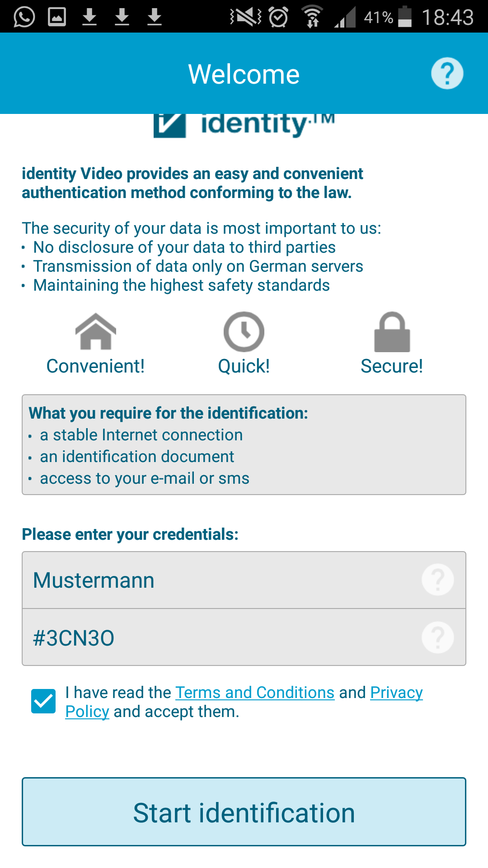Open the help hint in the #3CN3O field

pos(438,637)
